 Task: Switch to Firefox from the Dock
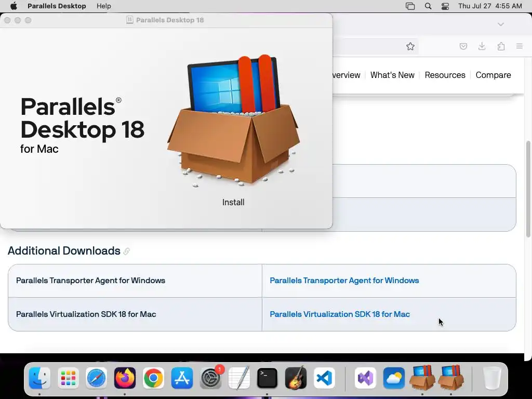(x=125, y=378)
